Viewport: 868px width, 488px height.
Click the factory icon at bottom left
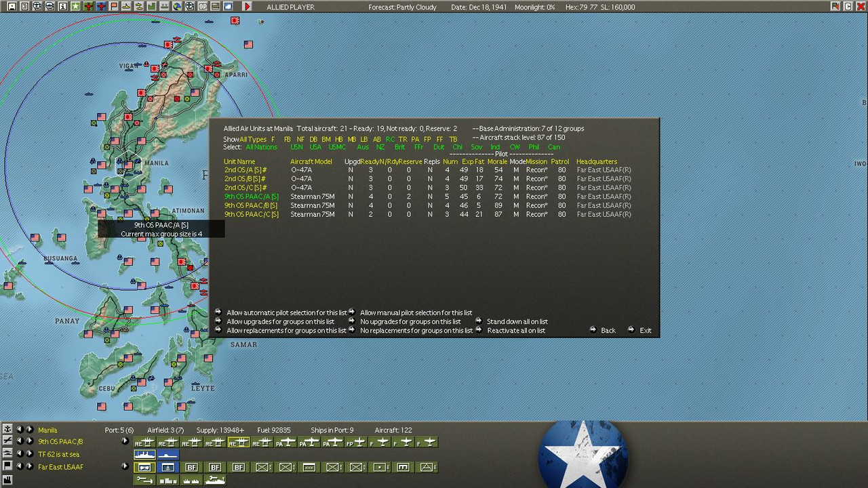(x=7, y=479)
